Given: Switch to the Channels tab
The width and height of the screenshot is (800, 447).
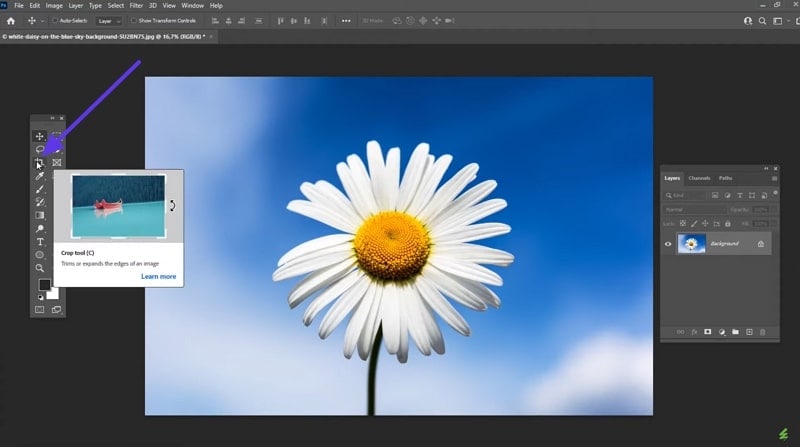Looking at the screenshot, I should point(699,178).
